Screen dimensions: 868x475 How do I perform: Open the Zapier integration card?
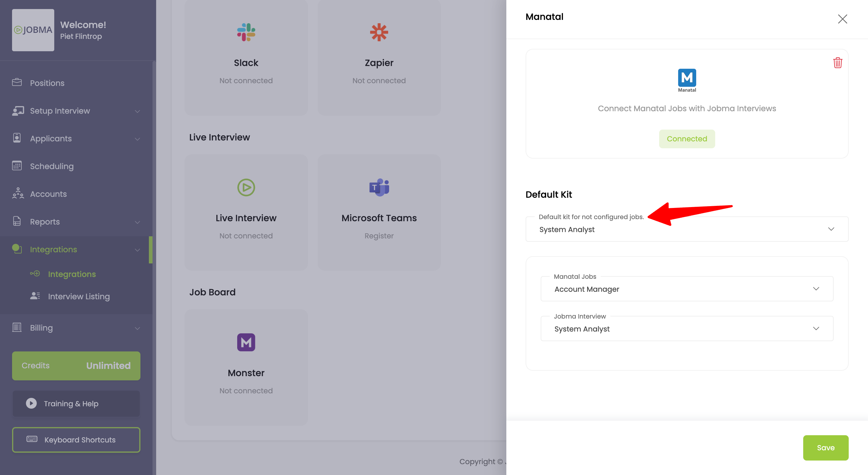379,58
